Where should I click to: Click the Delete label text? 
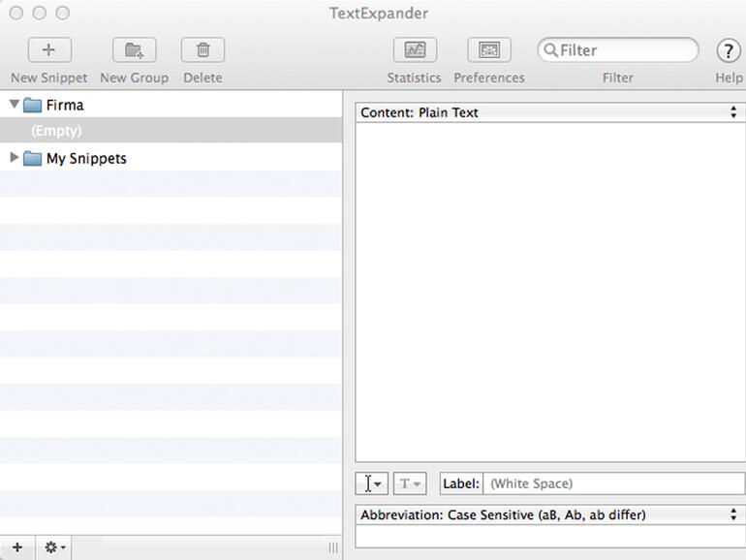point(202,78)
